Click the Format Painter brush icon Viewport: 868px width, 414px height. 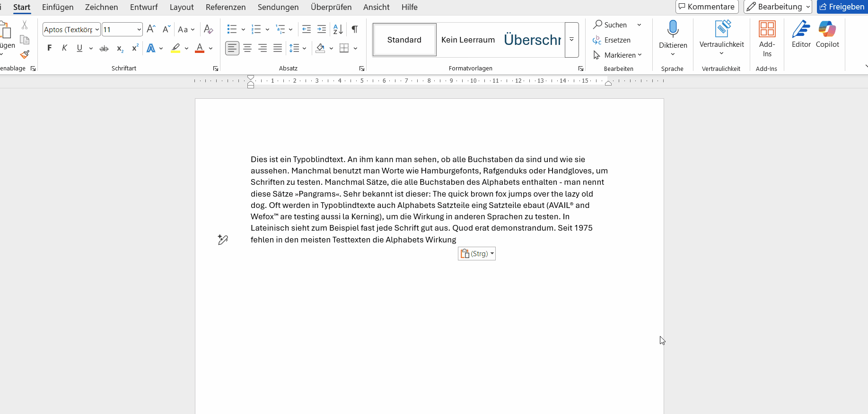coord(25,54)
